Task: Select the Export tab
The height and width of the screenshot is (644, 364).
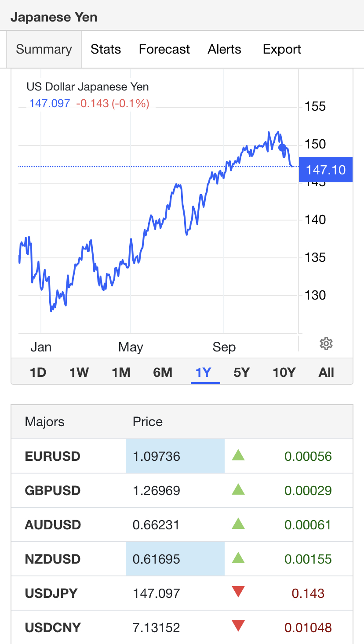Action: [282, 49]
